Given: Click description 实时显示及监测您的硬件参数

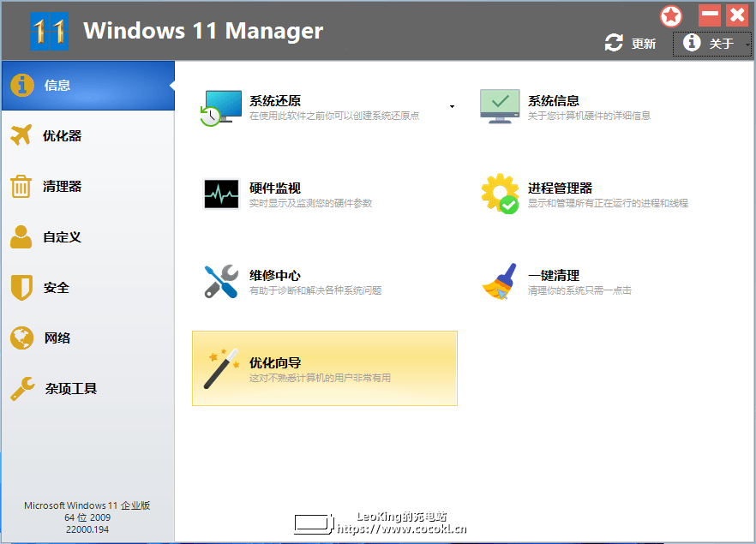Looking at the screenshot, I should [x=310, y=203].
